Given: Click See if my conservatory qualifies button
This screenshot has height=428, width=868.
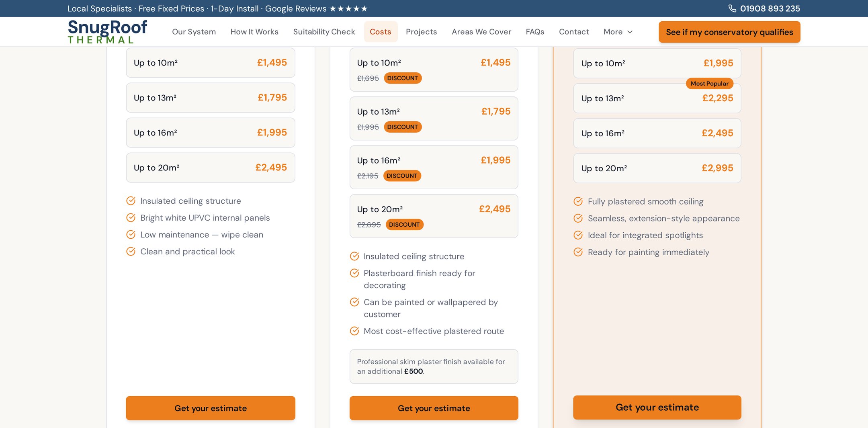Looking at the screenshot, I should [x=729, y=32].
